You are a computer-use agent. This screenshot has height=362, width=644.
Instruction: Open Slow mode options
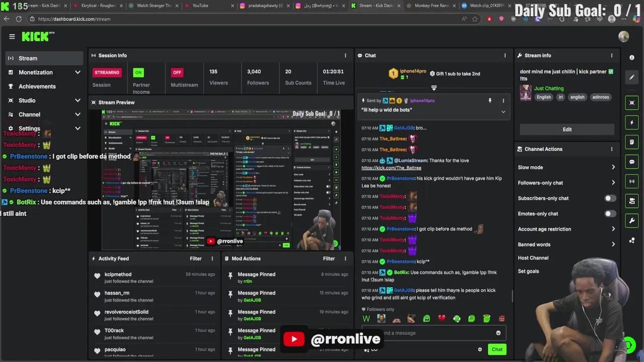point(567,167)
